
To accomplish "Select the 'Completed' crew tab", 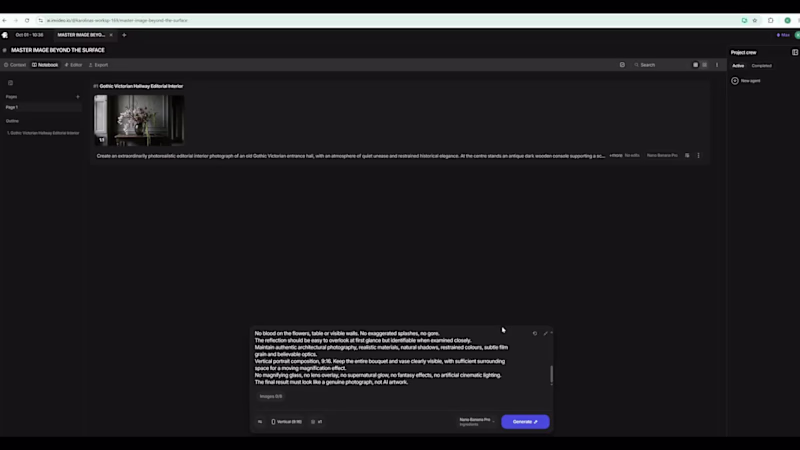I will tap(761, 66).
